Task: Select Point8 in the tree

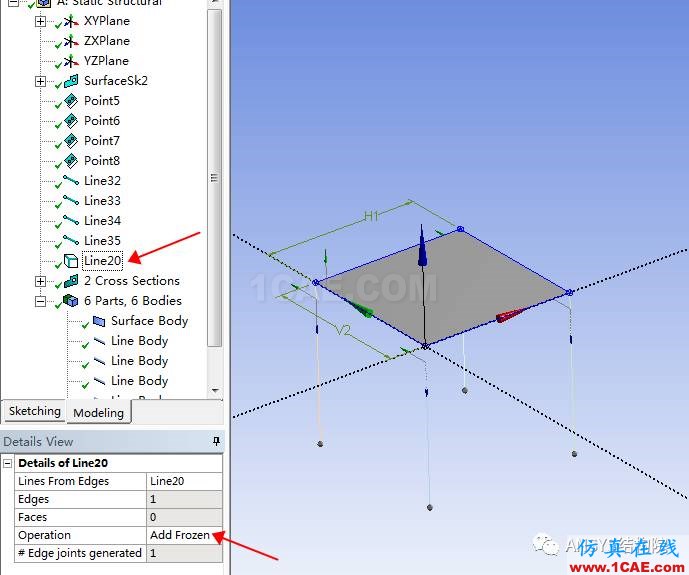Action: pyautogui.click(x=102, y=161)
